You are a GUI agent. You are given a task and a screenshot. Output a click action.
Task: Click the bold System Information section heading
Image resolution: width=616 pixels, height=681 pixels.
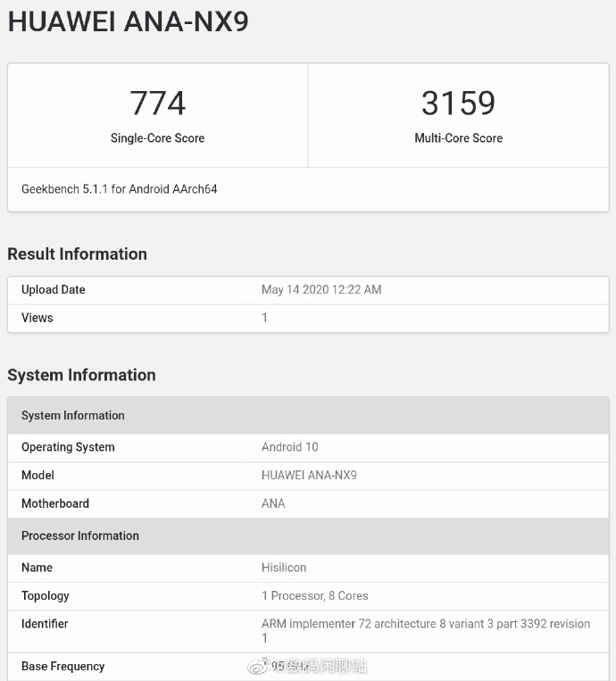81,376
